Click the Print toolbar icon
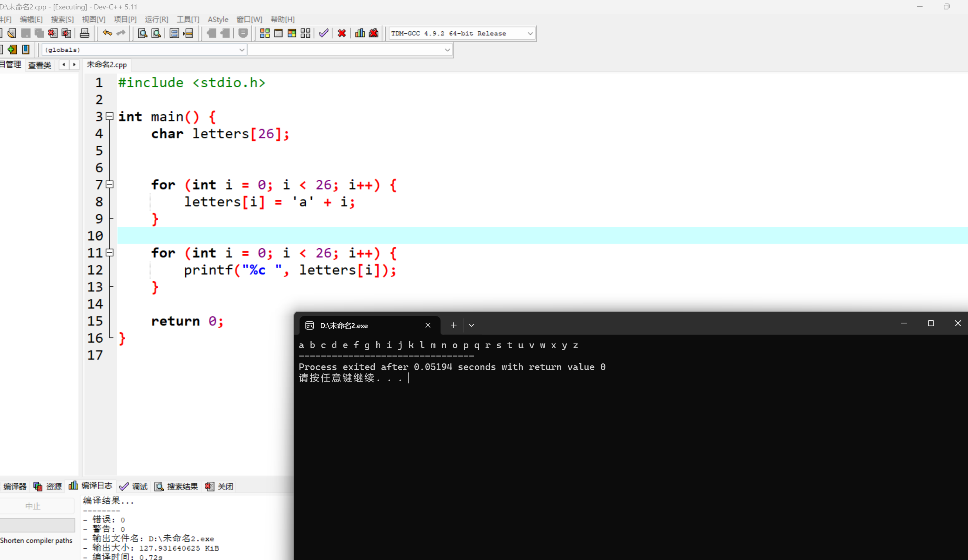This screenshot has height=560, width=968. [85, 33]
